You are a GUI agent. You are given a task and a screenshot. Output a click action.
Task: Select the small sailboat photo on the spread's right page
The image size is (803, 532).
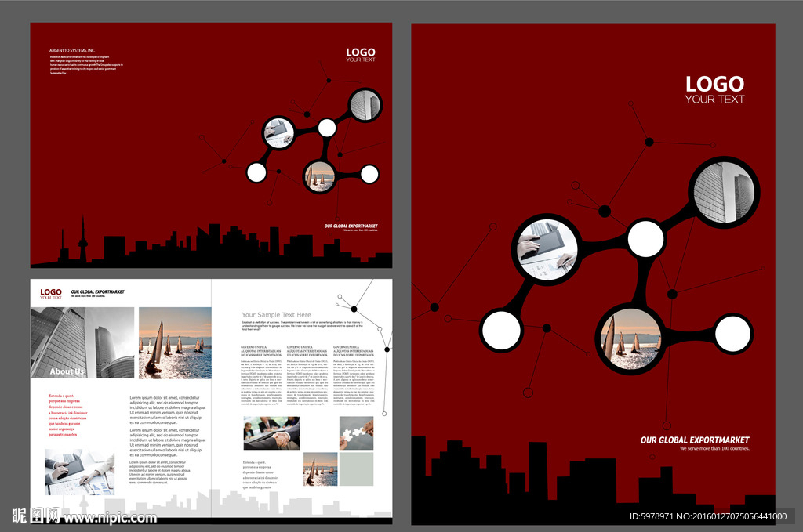[320, 469]
